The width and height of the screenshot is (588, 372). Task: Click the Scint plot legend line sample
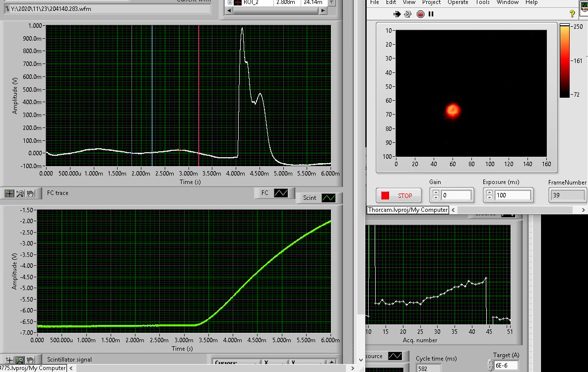pyautogui.click(x=329, y=198)
